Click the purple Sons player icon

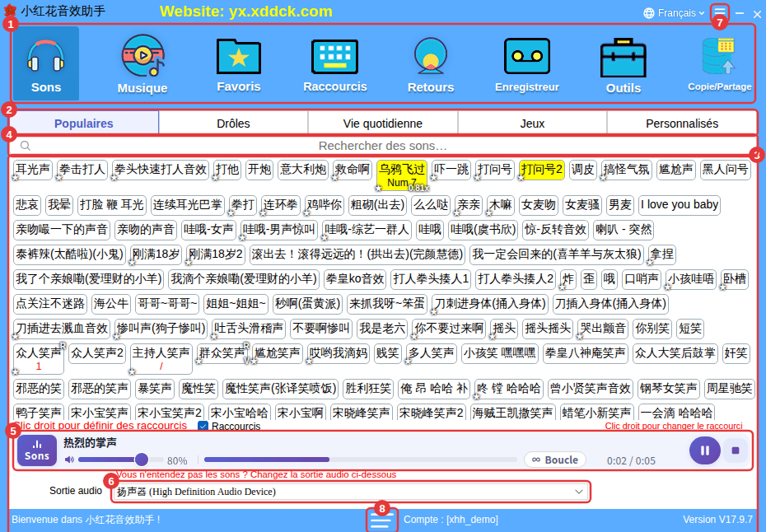tap(37, 450)
